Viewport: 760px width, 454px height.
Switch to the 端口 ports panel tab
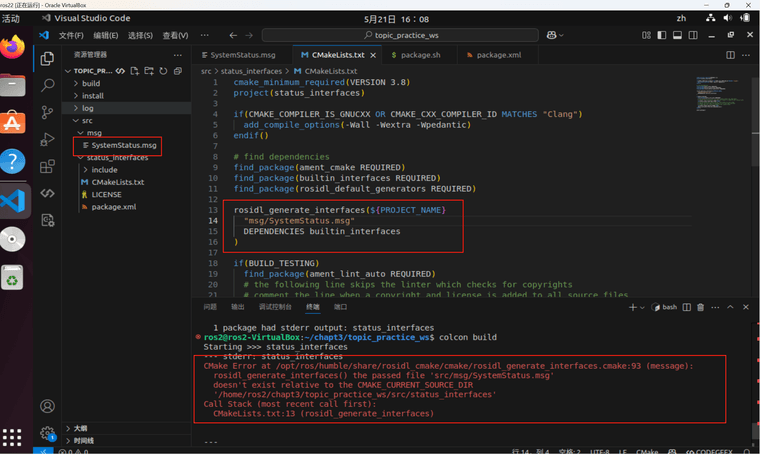point(341,307)
